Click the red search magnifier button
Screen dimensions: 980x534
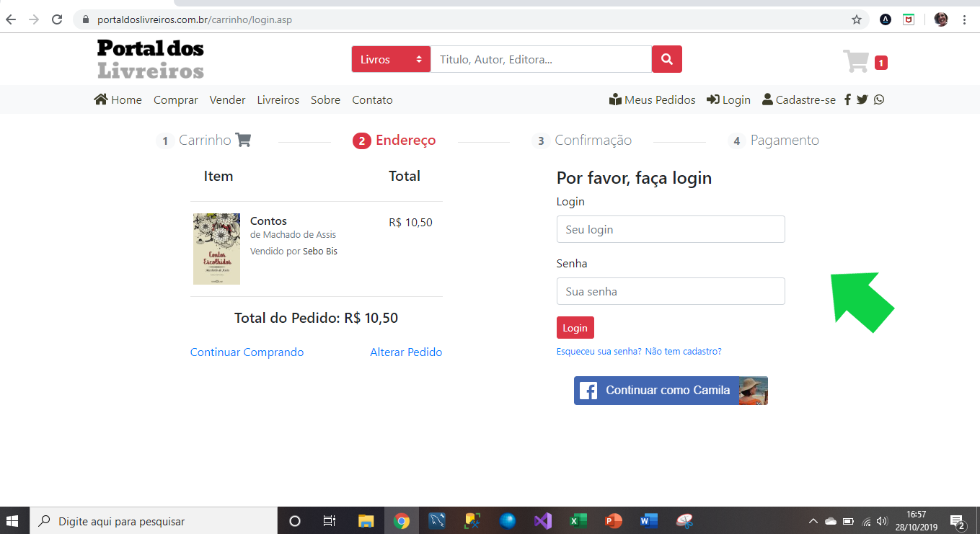[667, 59]
